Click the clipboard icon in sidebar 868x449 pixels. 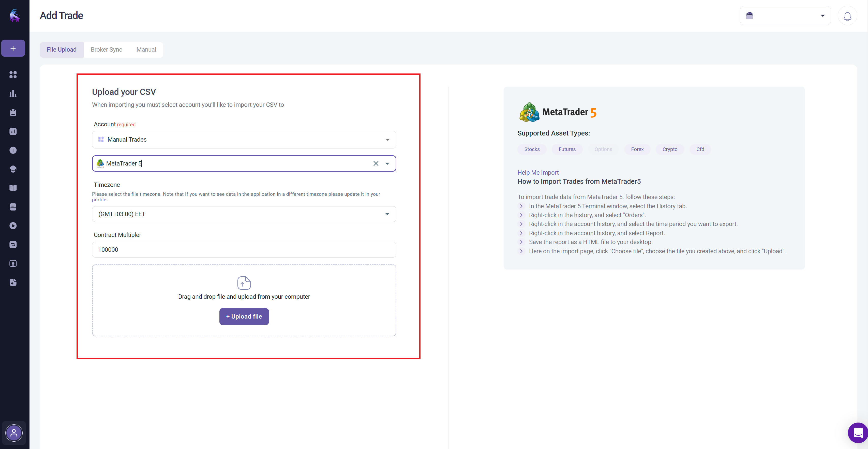click(x=13, y=112)
